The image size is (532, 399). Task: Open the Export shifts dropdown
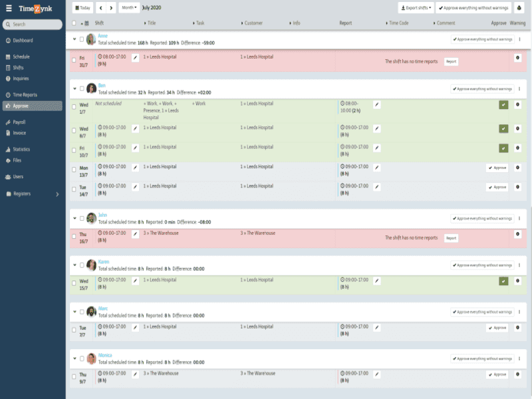tap(416, 8)
